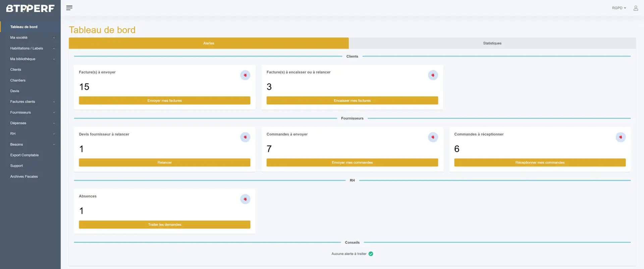Image resolution: width=644 pixels, height=269 pixels.
Task: Click green check icon beside Aucune alerte
Action: coord(371,254)
